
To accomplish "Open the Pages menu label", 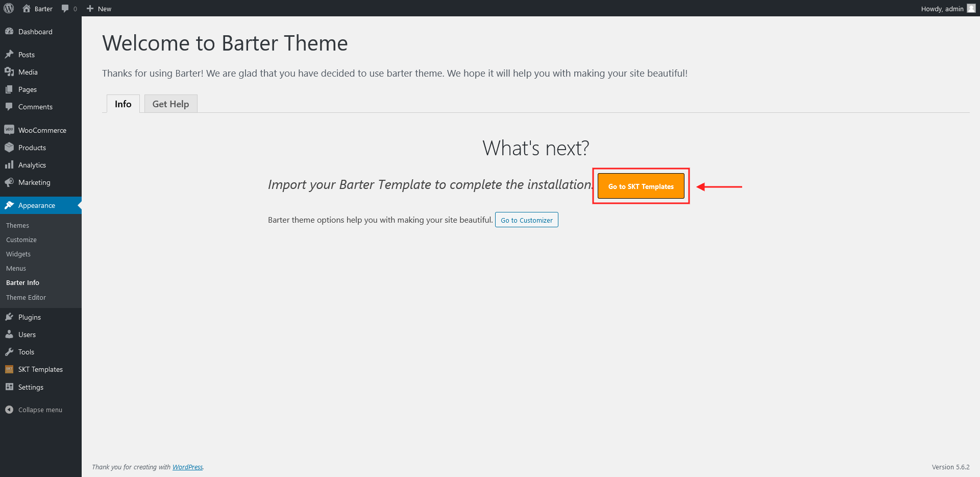I will point(28,89).
